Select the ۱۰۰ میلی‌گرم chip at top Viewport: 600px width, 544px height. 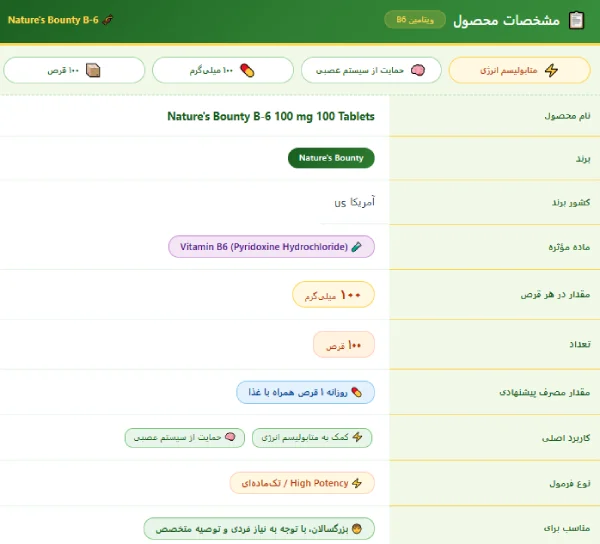point(223,70)
